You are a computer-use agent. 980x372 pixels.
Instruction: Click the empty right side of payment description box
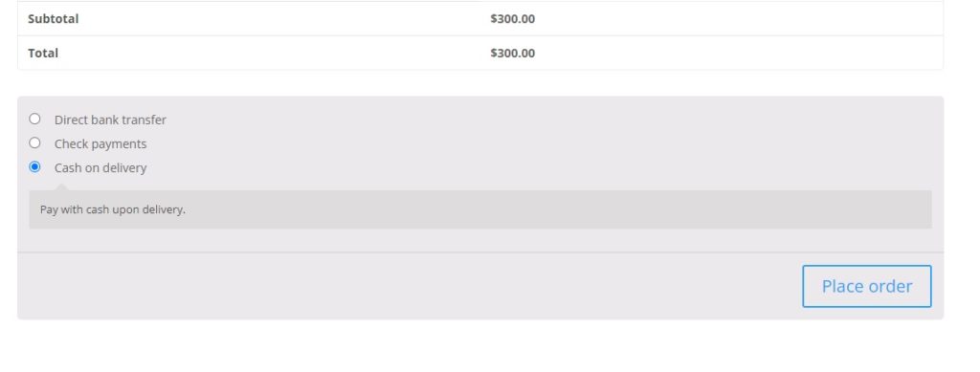[625, 209]
